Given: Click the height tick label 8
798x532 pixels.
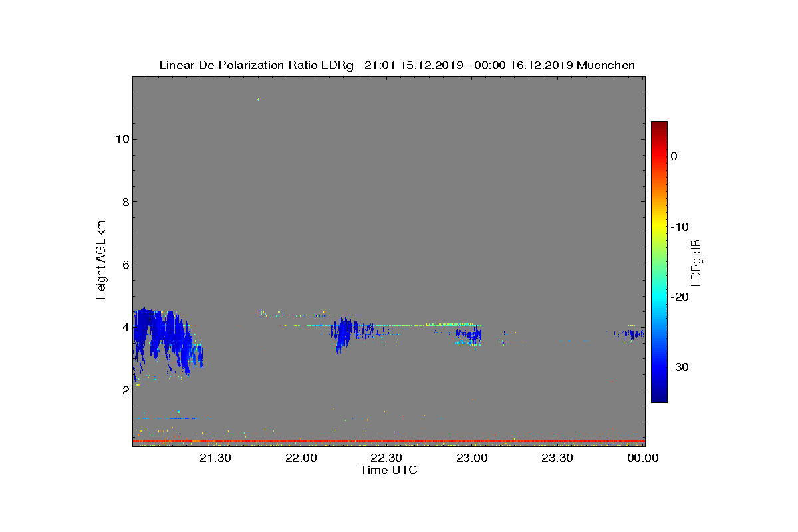Looking at the screenshot, I should [x=125, y=202].
